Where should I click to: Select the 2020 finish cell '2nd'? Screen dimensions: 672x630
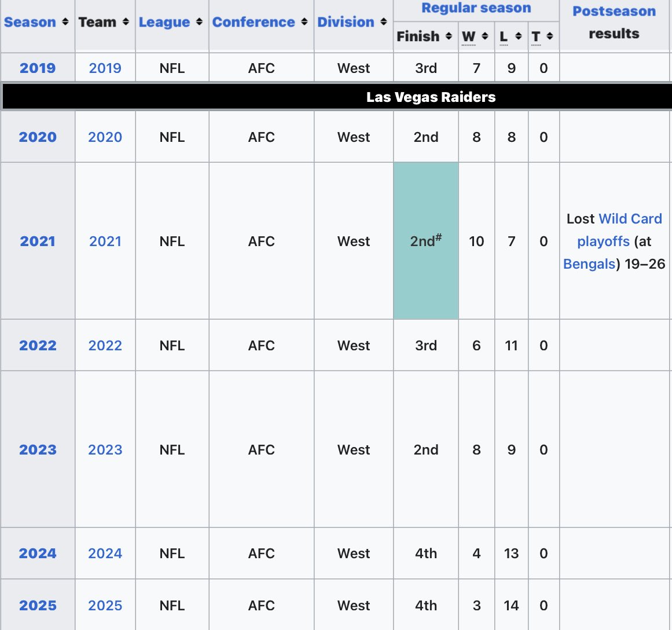pos(426,137)
